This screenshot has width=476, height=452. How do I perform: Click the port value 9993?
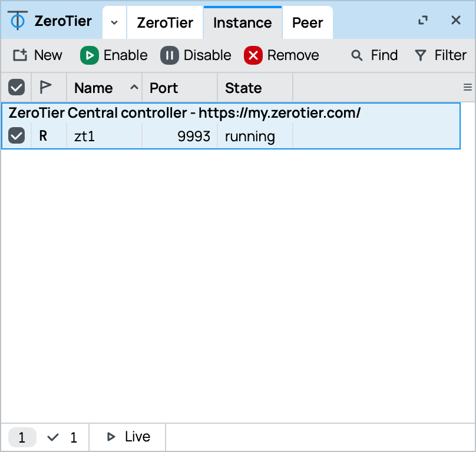[194, 136]
